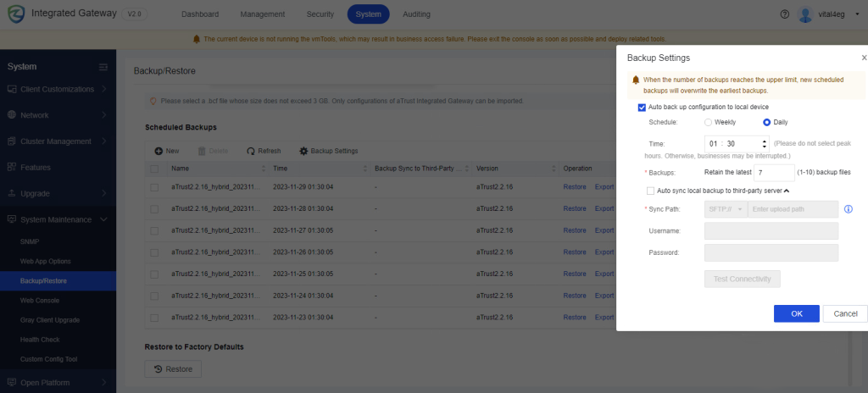Viewport: 868px width, 393px height.
Task: Click the Enter upload path field
Action: pyautogui.click(x=793, y=209)
